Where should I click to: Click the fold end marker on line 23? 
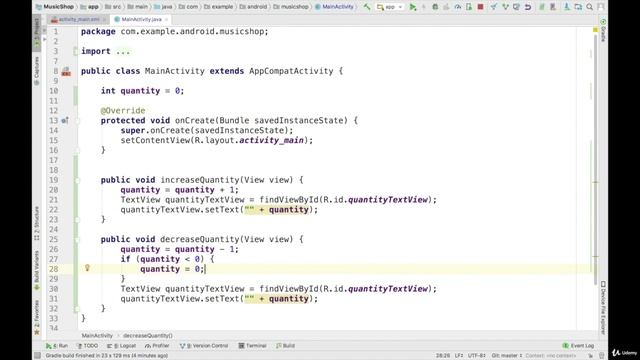77,220
